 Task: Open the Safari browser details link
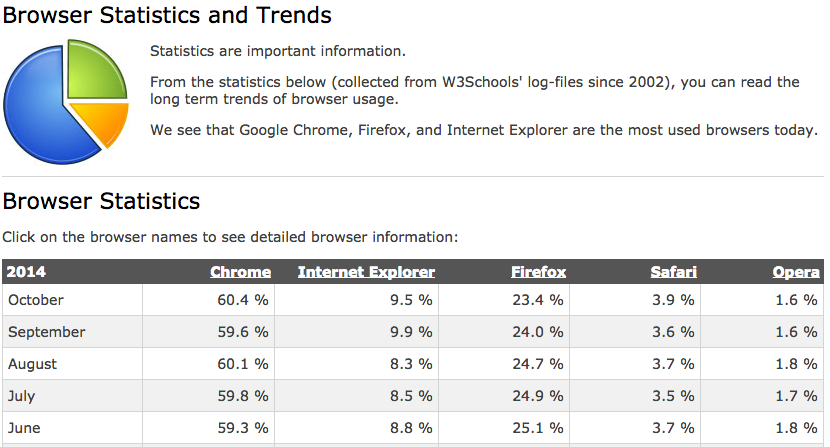(673, 272)
